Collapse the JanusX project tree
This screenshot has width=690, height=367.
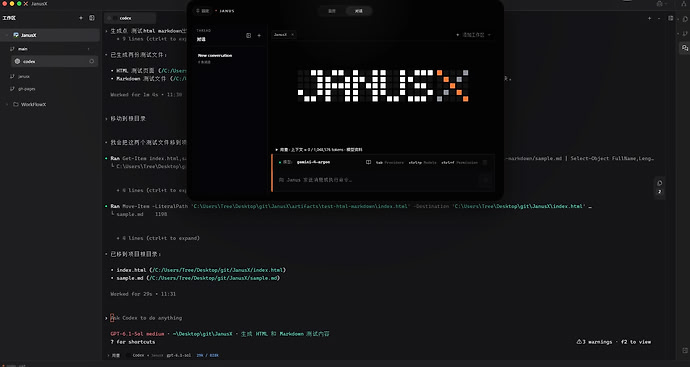7,35
